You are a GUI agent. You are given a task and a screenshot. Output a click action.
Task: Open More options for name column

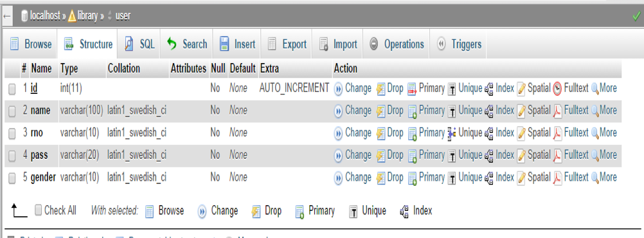point(604,110)
